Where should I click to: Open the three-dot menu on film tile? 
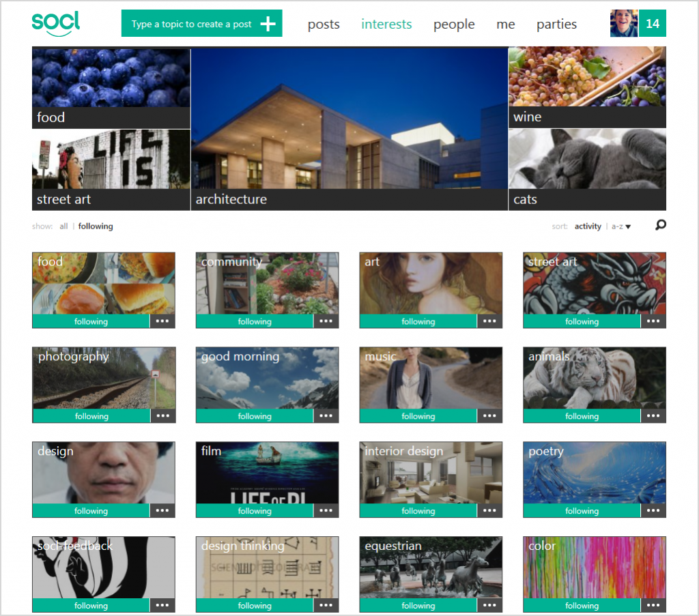(x=326, y=510)
